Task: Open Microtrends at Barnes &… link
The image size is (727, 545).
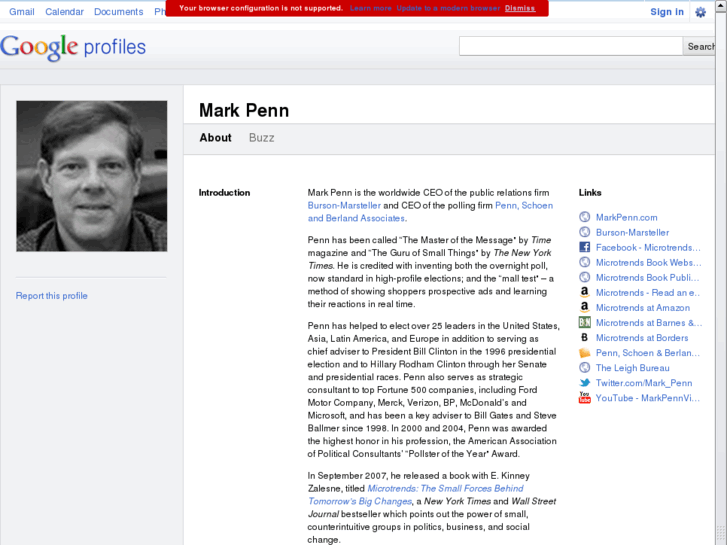Action: coord(649,323)
